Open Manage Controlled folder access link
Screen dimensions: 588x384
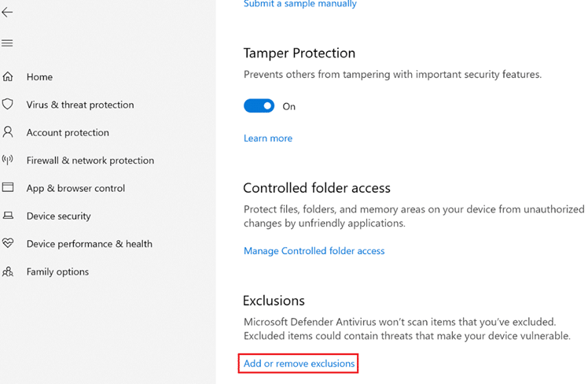[314, 251]
